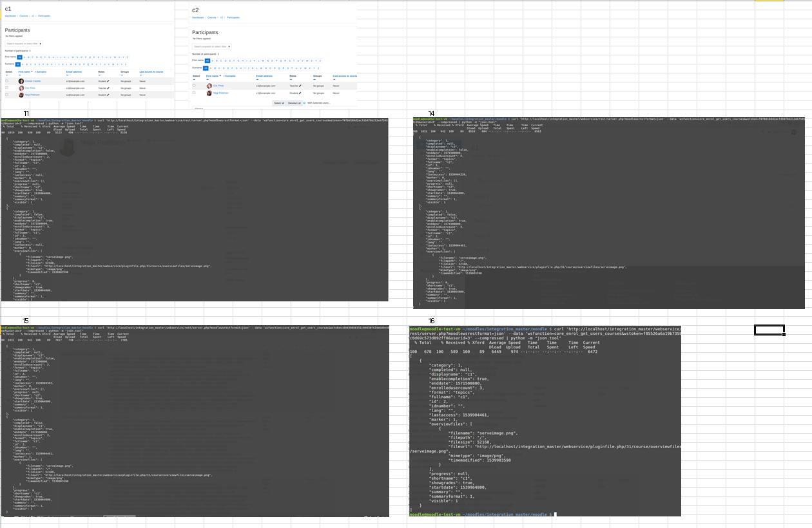Open Connor Castillo profile link
This screenshot has height=528, width=812.
33,81
